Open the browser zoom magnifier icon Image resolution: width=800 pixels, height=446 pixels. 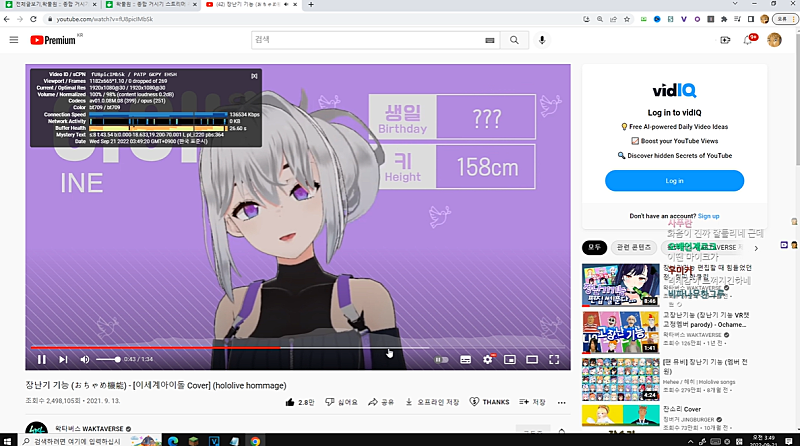point(600,19)
